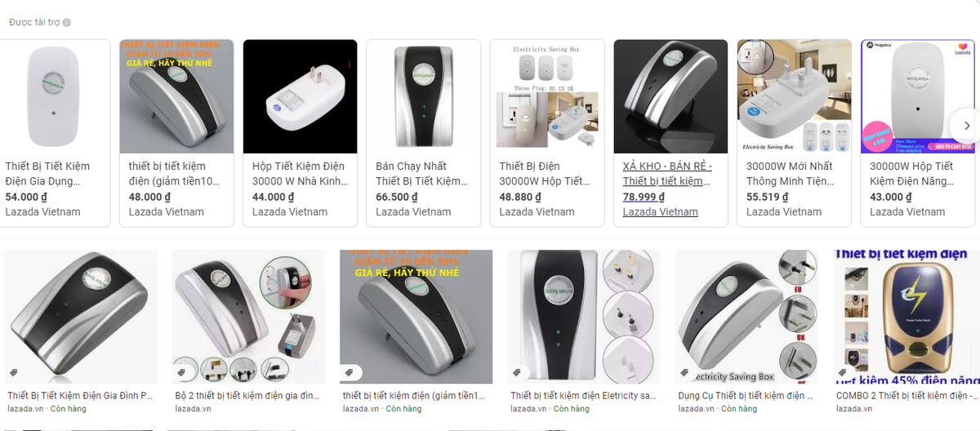Open the Thiết Bị Tiết Kiệm Điện Gia Đình image result
This screenshot has width=980, height=431.
click(x=80, y=396)
